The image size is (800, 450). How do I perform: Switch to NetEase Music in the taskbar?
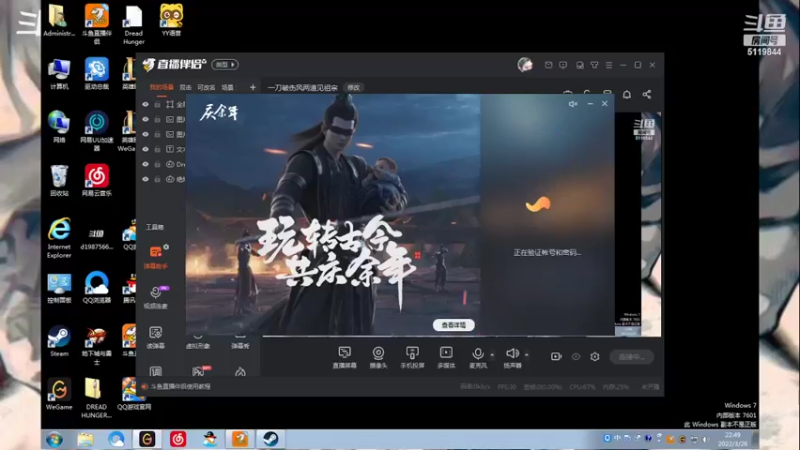coord(178,439)
